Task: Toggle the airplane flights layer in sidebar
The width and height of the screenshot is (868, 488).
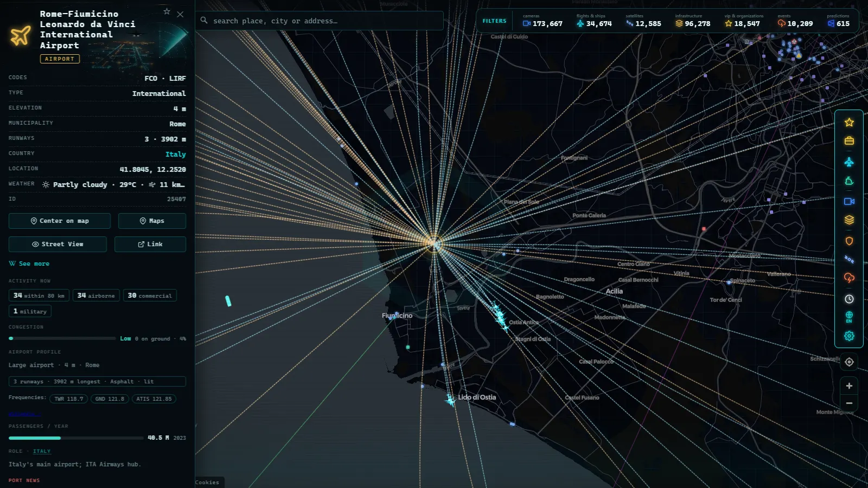Action: [x=849, y=162]
